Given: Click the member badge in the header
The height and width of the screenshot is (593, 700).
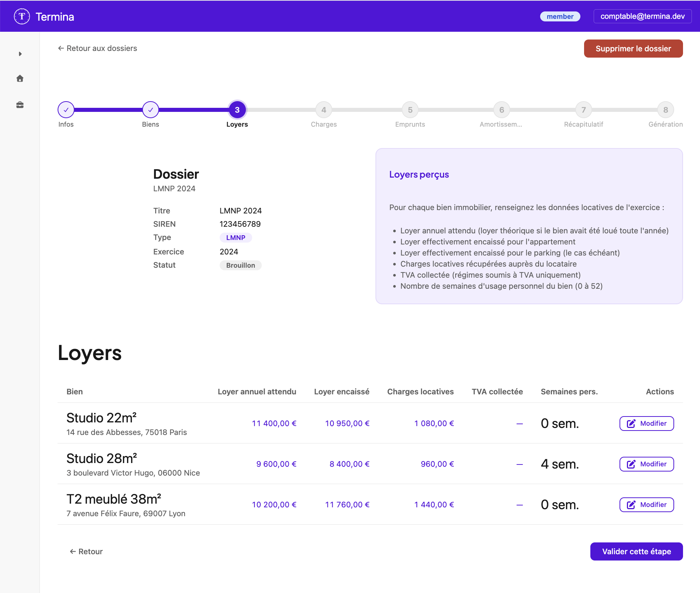Looking at the screenshot, I should tap(560, 16).
